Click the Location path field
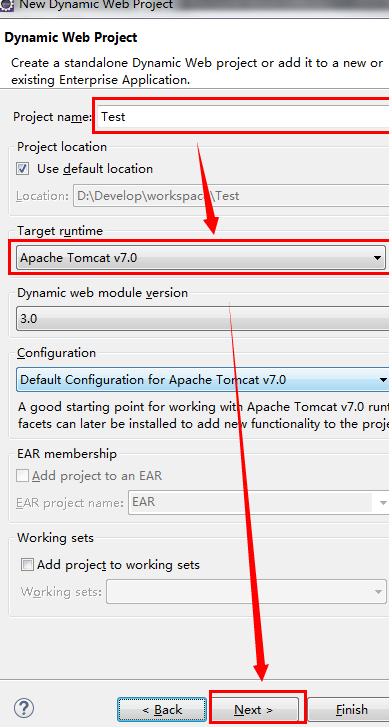 click(x=231, y=196)
